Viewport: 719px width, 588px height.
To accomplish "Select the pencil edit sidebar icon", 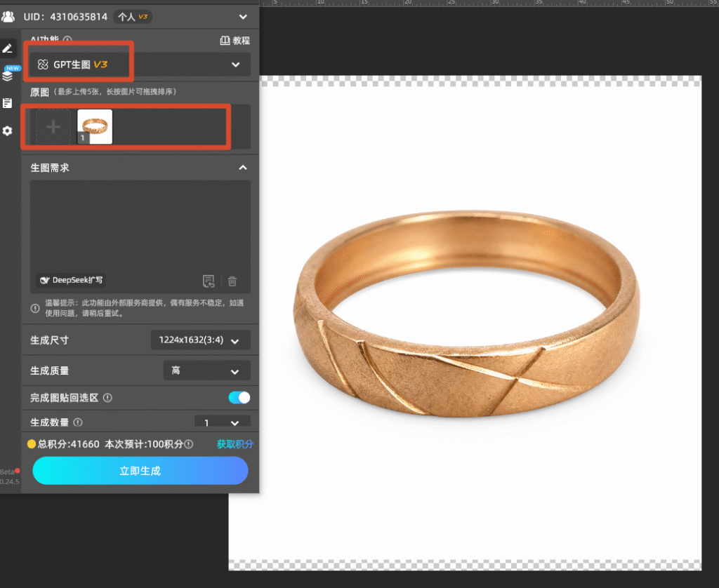I will click(x=8, y=48).
